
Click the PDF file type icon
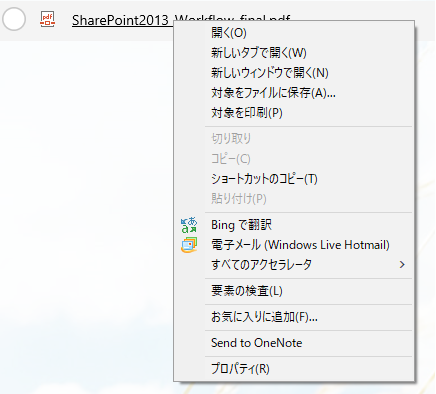[48, 19]
